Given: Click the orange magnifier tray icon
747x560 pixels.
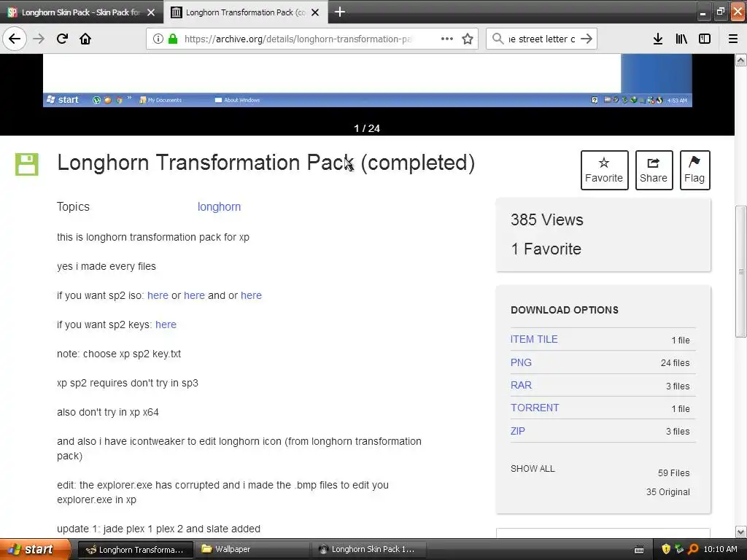Looking at the screenshot, I should [x=693, y=550].
